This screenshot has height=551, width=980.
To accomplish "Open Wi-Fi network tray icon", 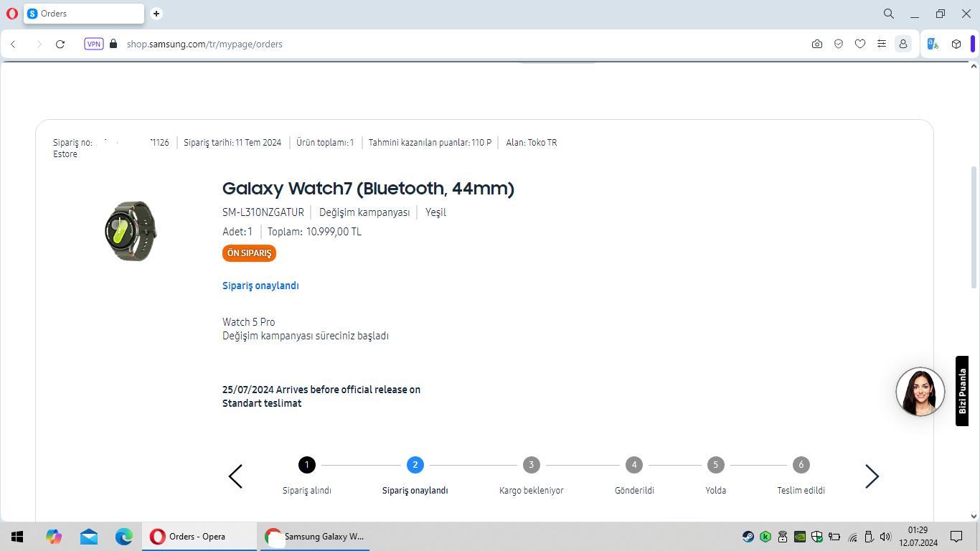I will click(852, 537).
